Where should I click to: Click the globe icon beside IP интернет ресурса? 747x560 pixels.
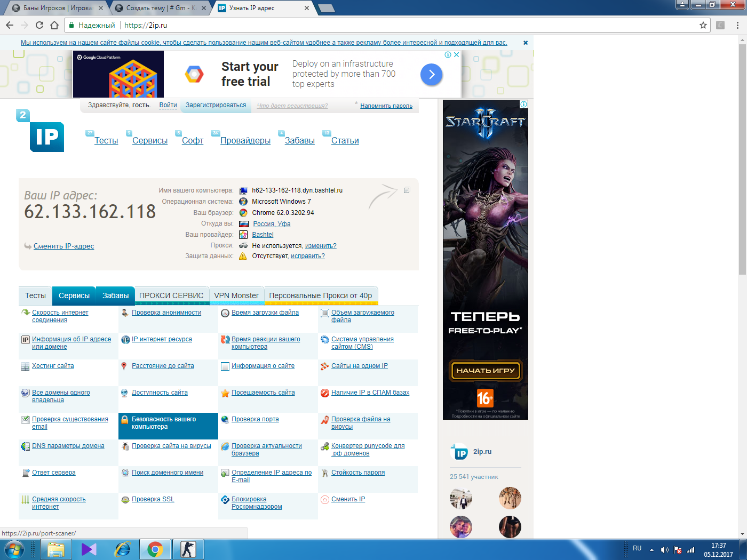(125, 339)
